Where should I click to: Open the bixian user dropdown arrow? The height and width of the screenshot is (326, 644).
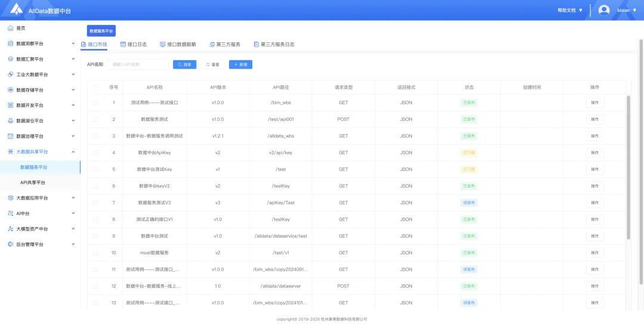[x=634, y=10]
